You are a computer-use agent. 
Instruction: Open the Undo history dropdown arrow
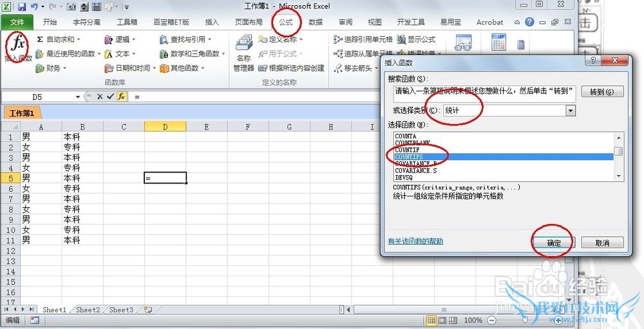click(43, 6)
